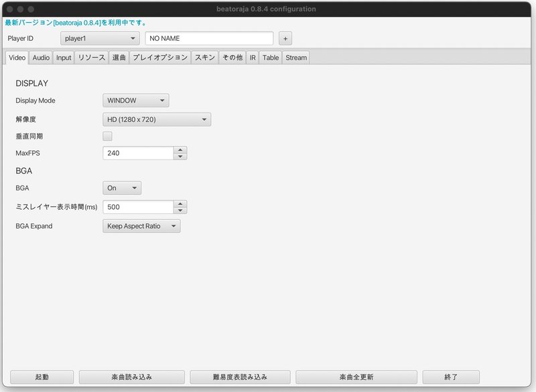This screenshot has height=392, width=536.
Task: Decrease MaxFPS with the down arrow
Action: point(180,157)
